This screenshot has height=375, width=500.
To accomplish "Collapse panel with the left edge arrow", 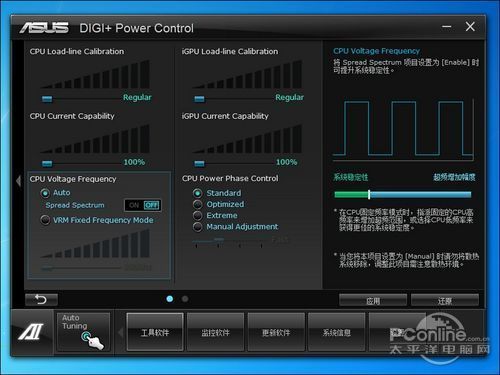I will coord(19,181).
